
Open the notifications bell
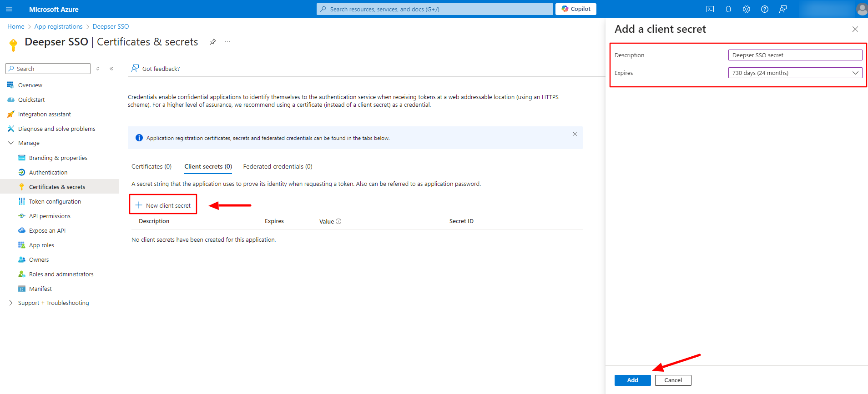point(728,9)
